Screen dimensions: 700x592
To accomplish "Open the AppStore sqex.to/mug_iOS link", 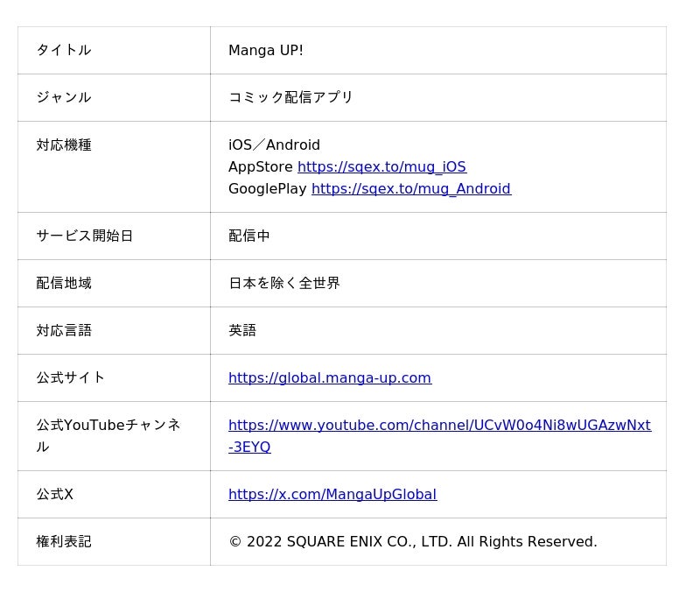I will (x=381, y=166).
